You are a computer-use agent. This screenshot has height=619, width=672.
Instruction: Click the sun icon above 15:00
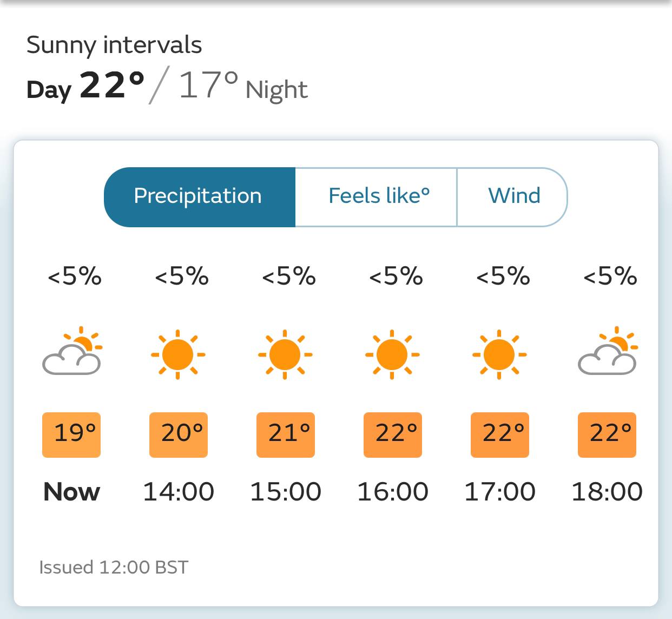pos(285,354)
